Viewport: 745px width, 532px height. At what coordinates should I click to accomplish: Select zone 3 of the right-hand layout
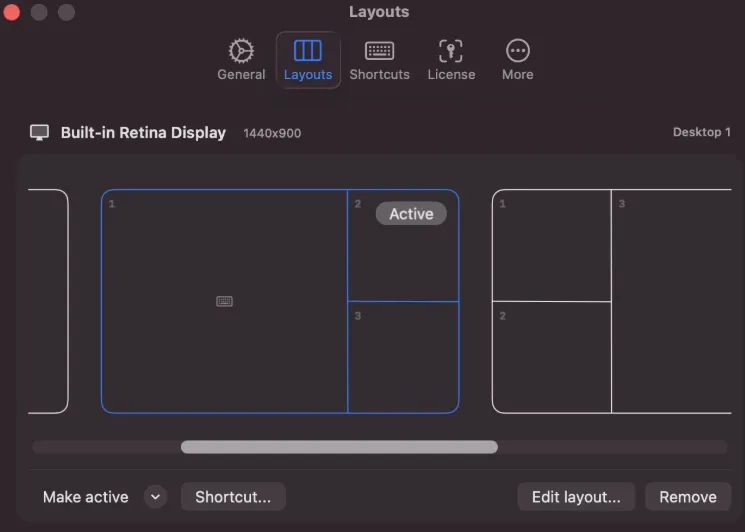671,301
